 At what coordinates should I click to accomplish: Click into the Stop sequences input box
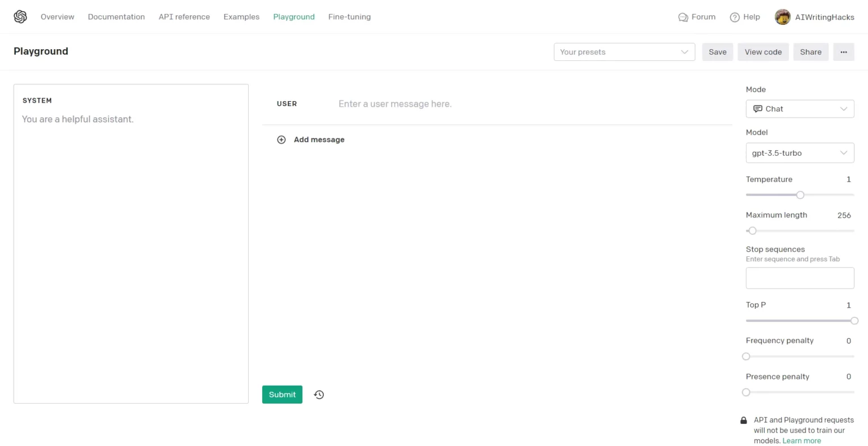(x=800, y=278)
